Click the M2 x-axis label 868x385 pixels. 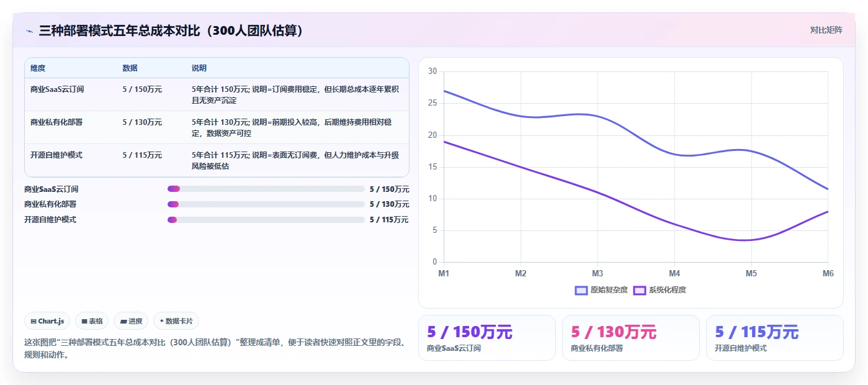tap(521, 273)
